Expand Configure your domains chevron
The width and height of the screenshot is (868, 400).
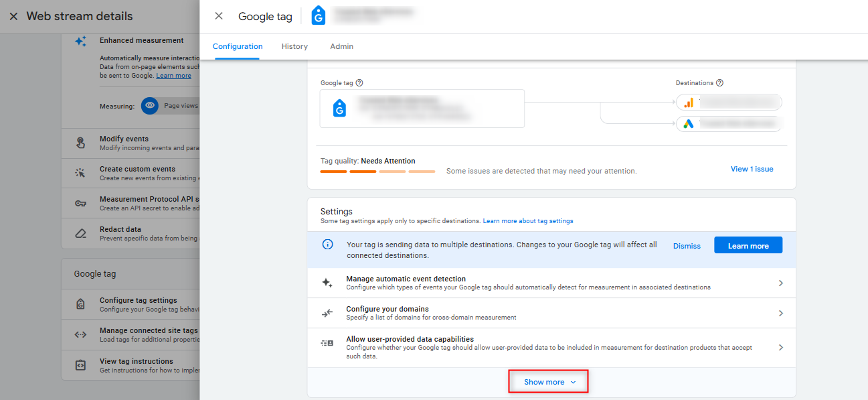(781, 314)
